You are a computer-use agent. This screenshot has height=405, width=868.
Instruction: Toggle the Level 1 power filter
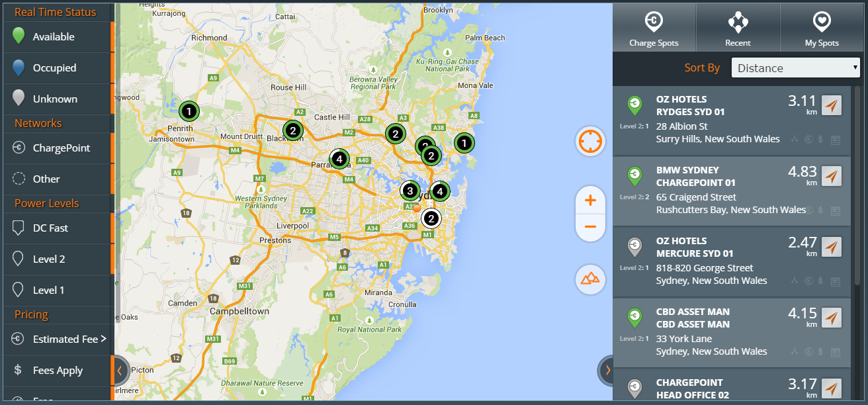[x=58, y=291]
